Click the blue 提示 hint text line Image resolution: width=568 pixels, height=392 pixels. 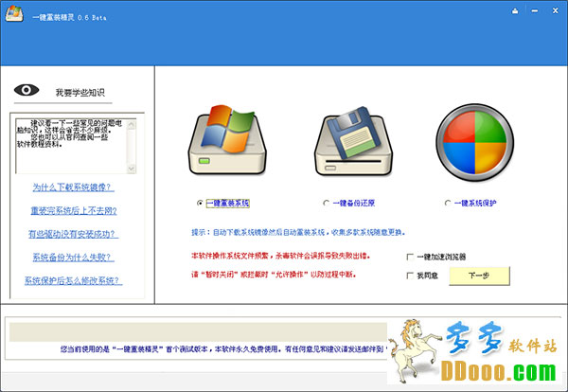pyautogui.click(x=298, y=232)
